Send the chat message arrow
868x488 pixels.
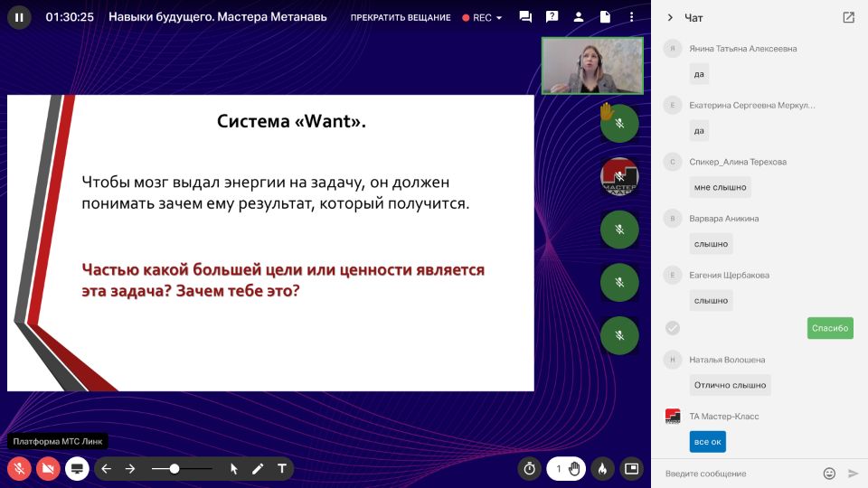[x=853, y=474]
